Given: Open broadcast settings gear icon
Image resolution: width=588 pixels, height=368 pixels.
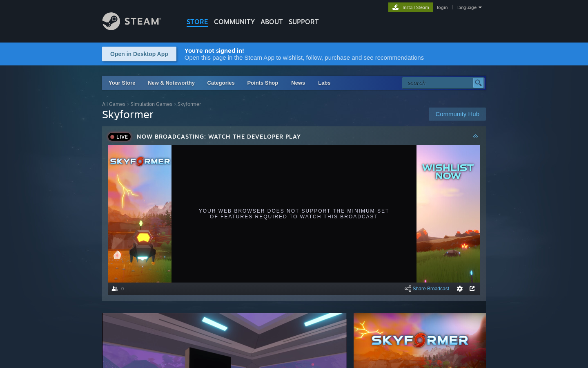Looking at the screenshot, I should point(460,289).
